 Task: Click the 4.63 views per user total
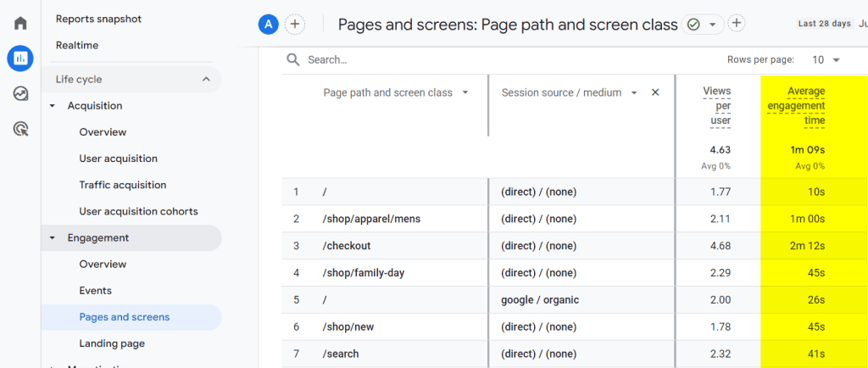(721, 150)
